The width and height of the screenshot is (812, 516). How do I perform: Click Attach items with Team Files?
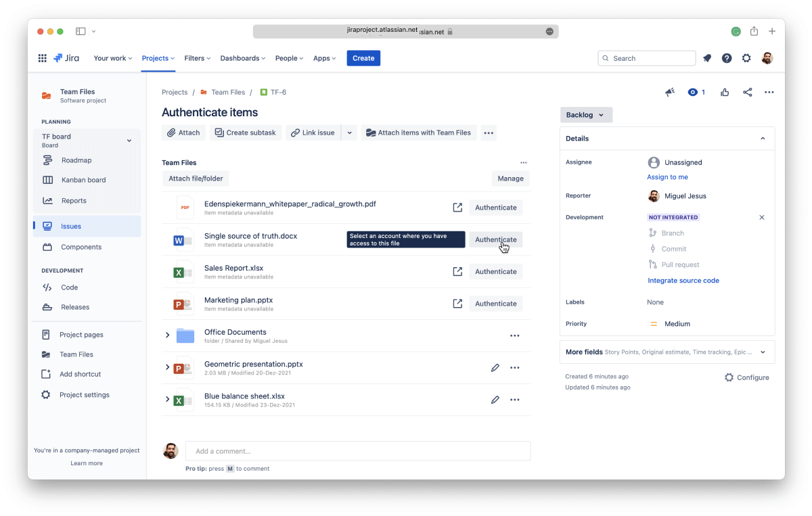coord(419,133)
